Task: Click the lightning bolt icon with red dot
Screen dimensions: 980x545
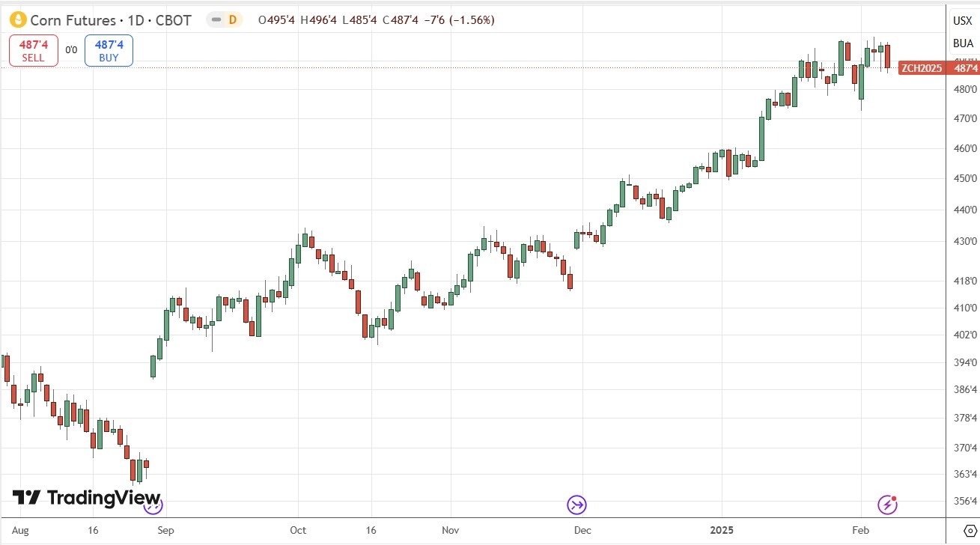Action: (887, 505)
